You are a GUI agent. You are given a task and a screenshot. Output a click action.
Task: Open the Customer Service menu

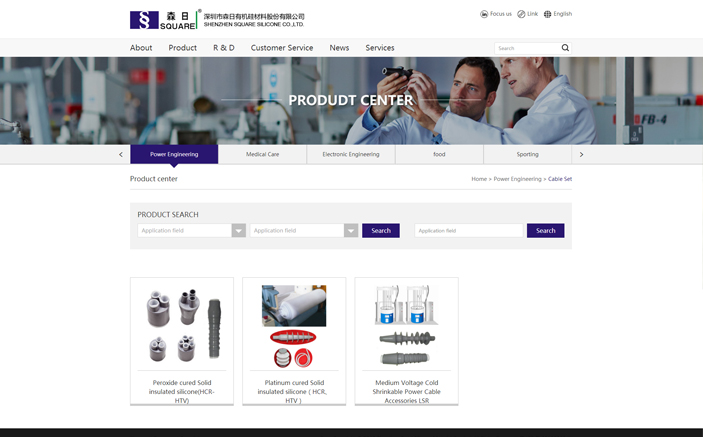[282, 48]
